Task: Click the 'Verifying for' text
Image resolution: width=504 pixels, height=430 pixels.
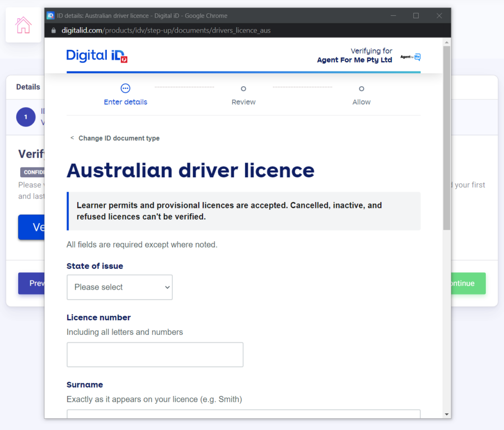Action: [372, 51]
